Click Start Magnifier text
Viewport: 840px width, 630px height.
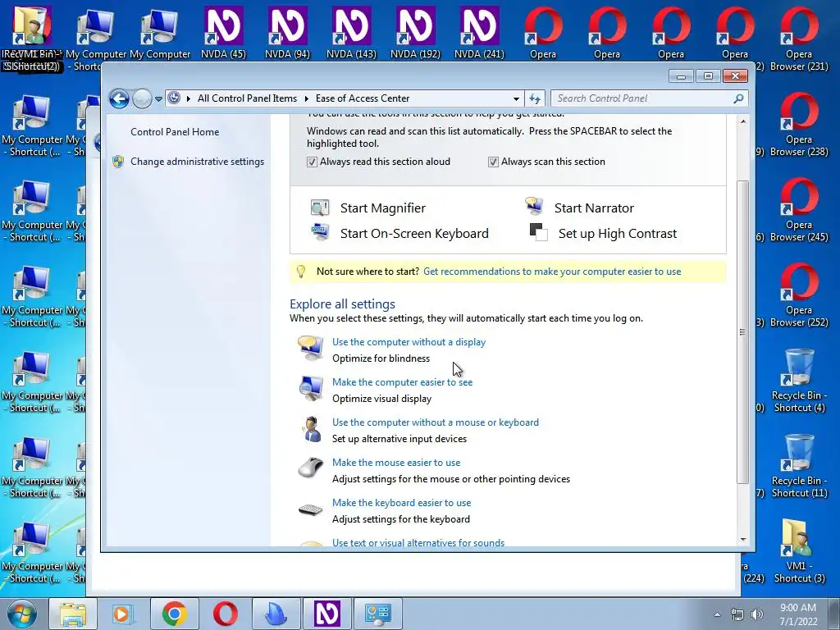tap(383, 208)
